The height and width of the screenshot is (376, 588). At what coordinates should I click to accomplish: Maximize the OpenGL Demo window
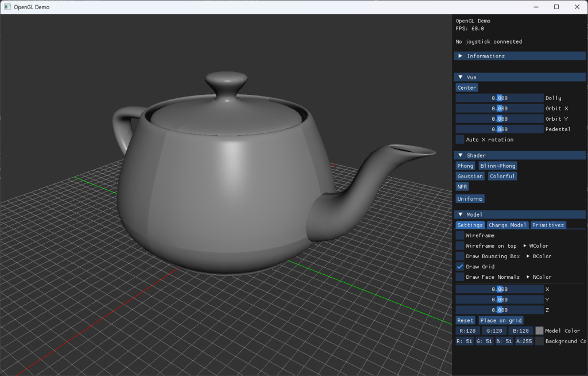(x=556, y=7)
